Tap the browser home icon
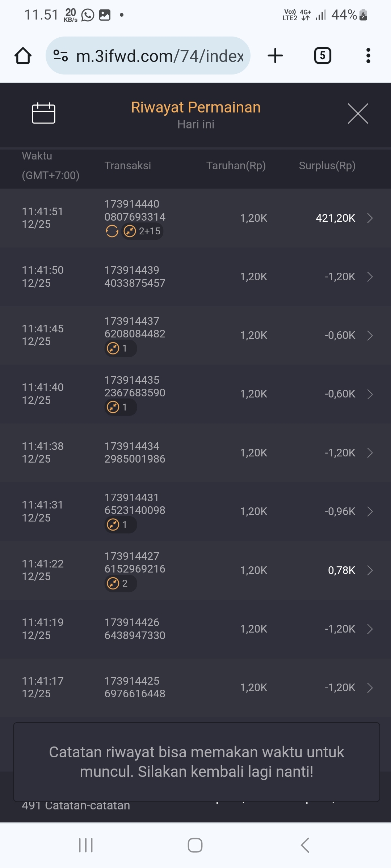Image resolution: width=391 pixels, height=868 pixels. tap(23, 56)
